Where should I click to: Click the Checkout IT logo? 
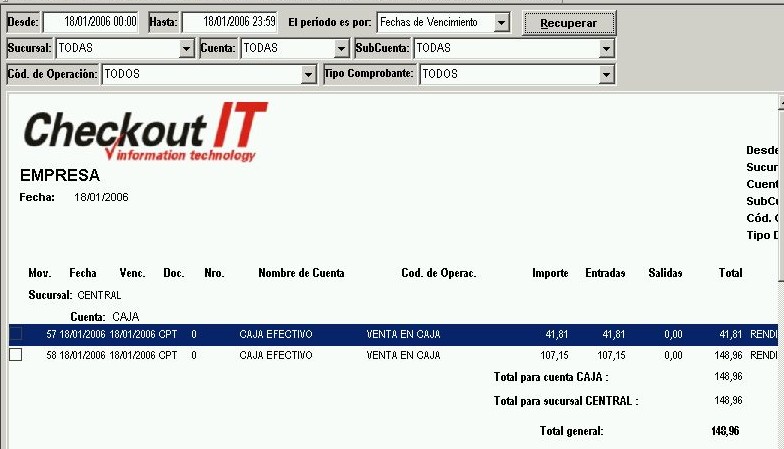[145, 132]
